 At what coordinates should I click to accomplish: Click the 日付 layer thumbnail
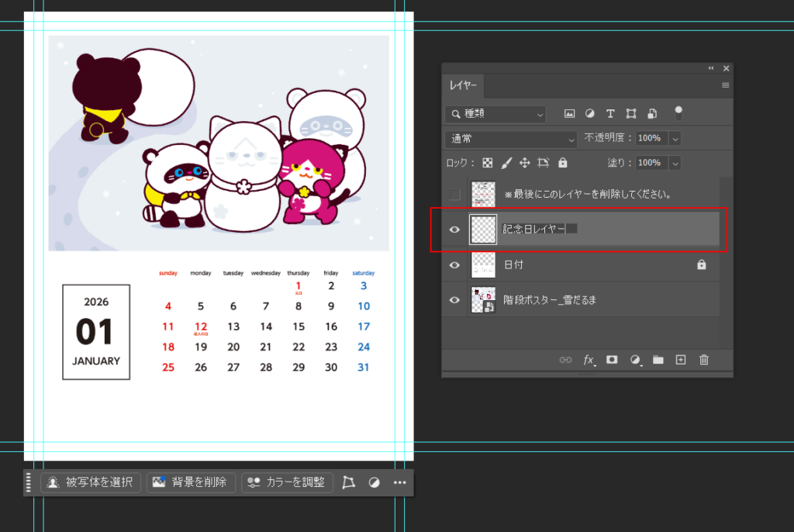coord(483,264)
